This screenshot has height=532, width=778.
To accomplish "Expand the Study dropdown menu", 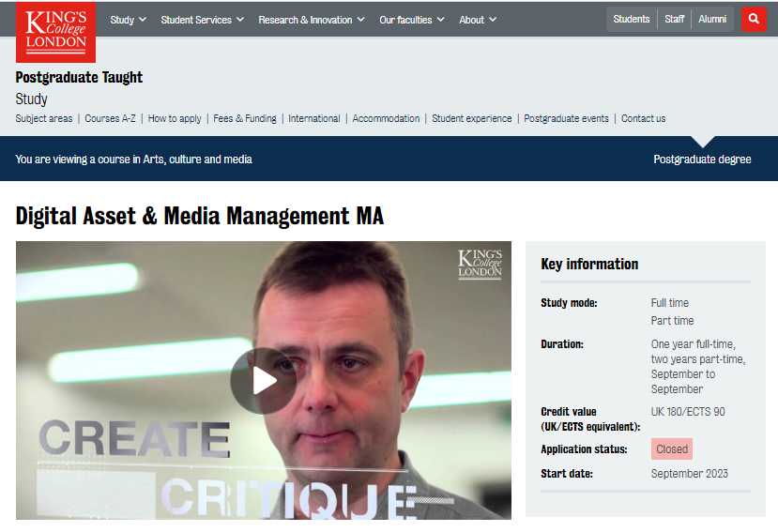I will coord(129,20).
